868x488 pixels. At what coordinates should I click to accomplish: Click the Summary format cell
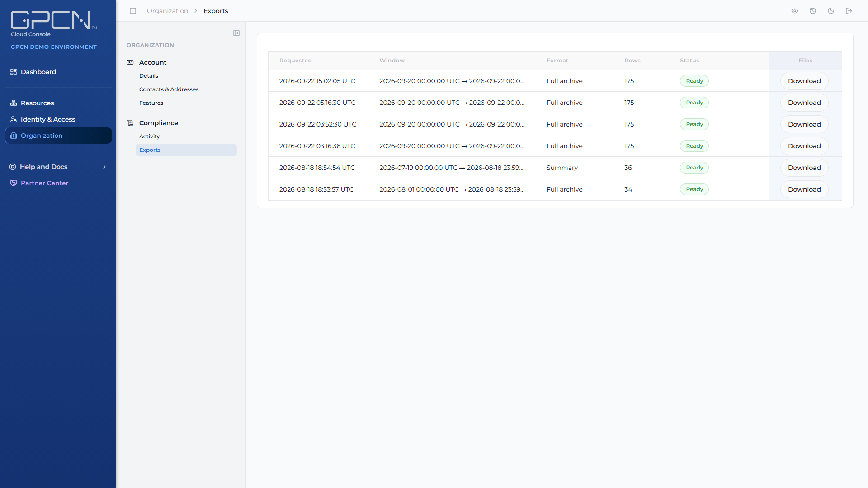click(562, 168)
